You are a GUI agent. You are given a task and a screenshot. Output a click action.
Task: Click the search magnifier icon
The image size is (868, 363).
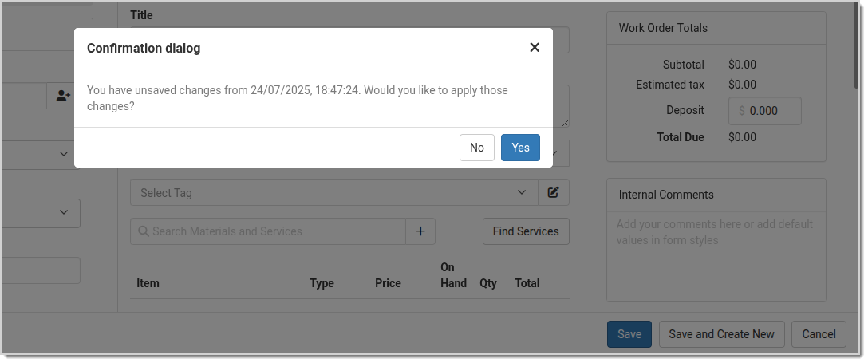point(144,231)
